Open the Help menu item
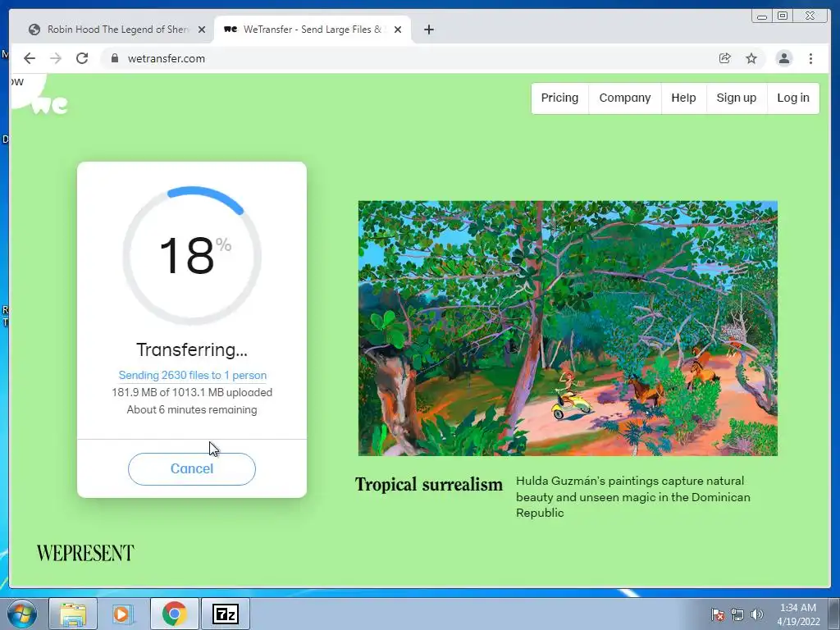Viewport: 840px width, 630px height. point(683,98)
